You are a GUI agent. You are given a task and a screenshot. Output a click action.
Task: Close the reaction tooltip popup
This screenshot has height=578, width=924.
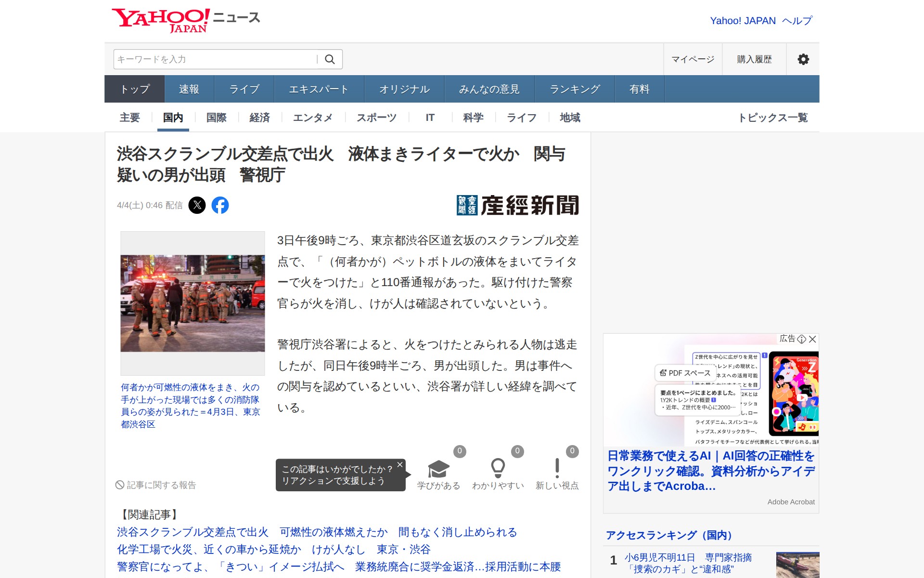(400, 465)
